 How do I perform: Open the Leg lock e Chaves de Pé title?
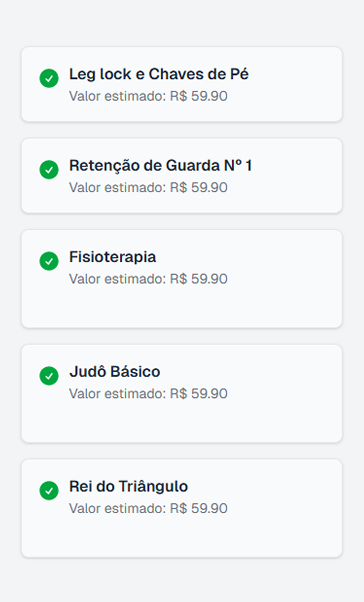[159, 74]
